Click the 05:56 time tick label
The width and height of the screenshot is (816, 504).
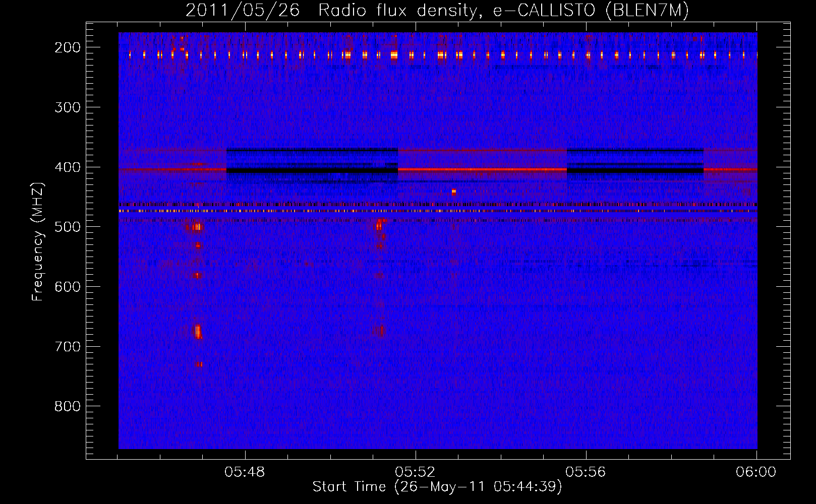pos(586,472)
